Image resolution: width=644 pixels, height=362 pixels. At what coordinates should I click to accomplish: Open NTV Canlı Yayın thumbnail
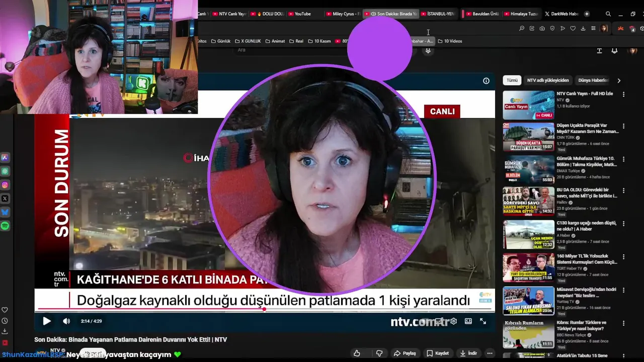click(x=528, y=105)
